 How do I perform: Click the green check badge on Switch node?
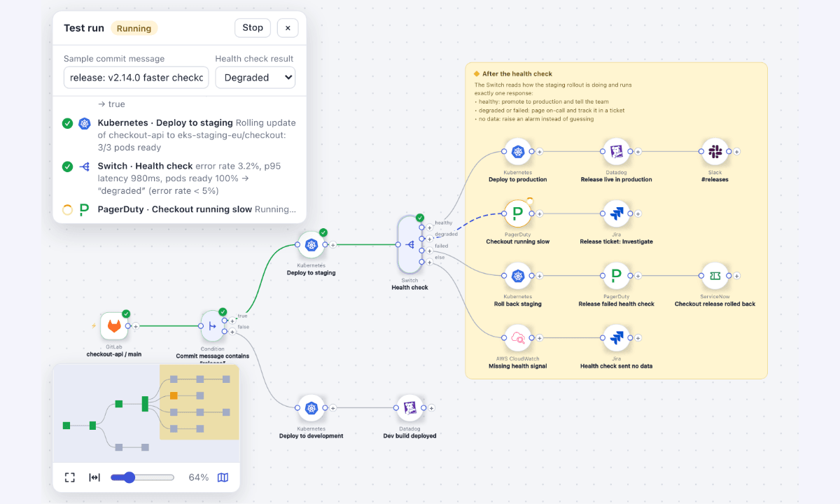(x=420, y=218)
